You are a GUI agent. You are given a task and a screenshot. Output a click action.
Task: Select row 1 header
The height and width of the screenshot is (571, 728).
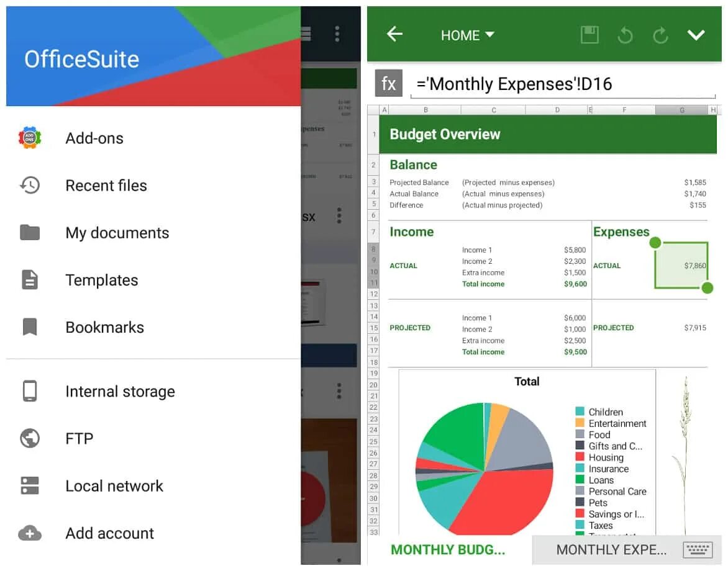pos(374,135)
